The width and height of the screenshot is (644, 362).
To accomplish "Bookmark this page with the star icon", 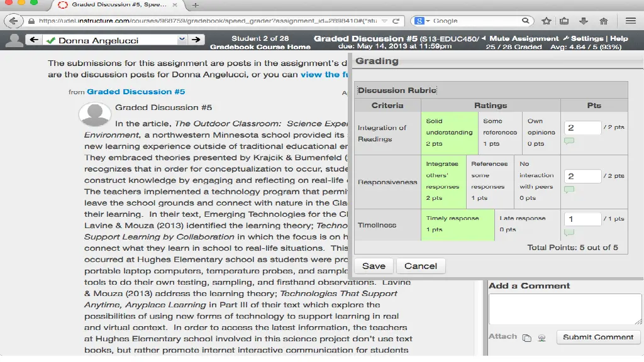I will click(547, 21).
